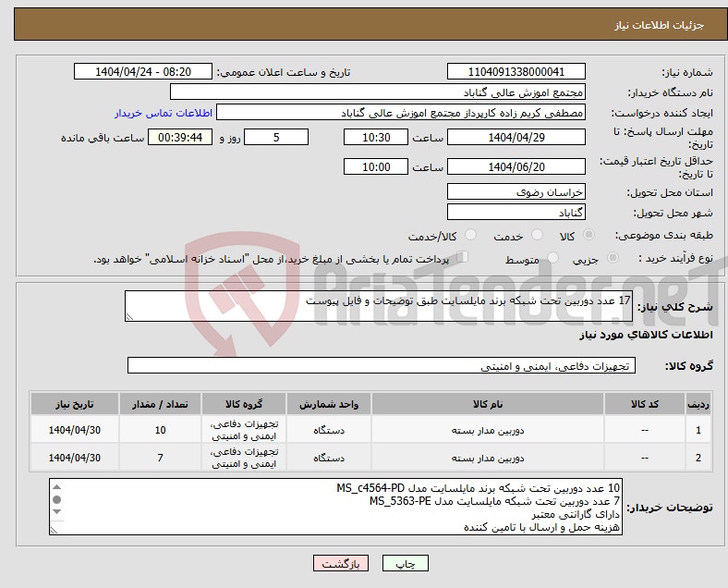This screenshot has width=728, height=588.
Task: Click row 2 need date 1404/04/30
Action: [74, 458]
